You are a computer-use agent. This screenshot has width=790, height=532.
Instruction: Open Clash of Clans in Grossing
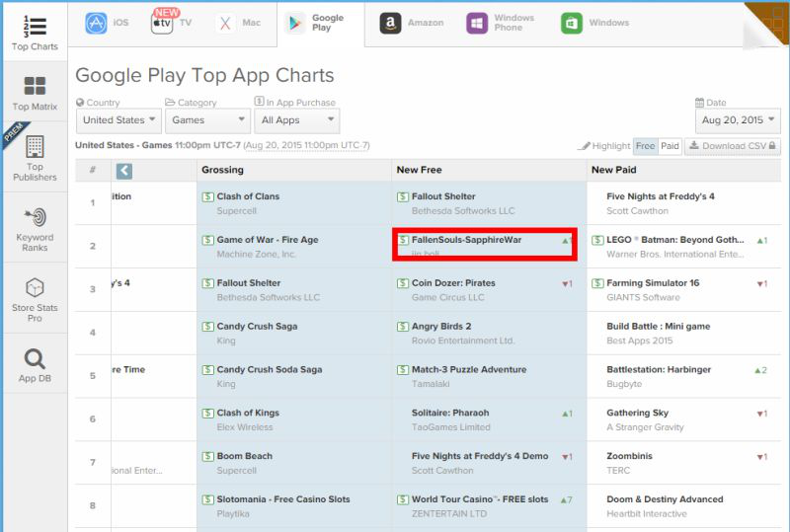(248, 196)
